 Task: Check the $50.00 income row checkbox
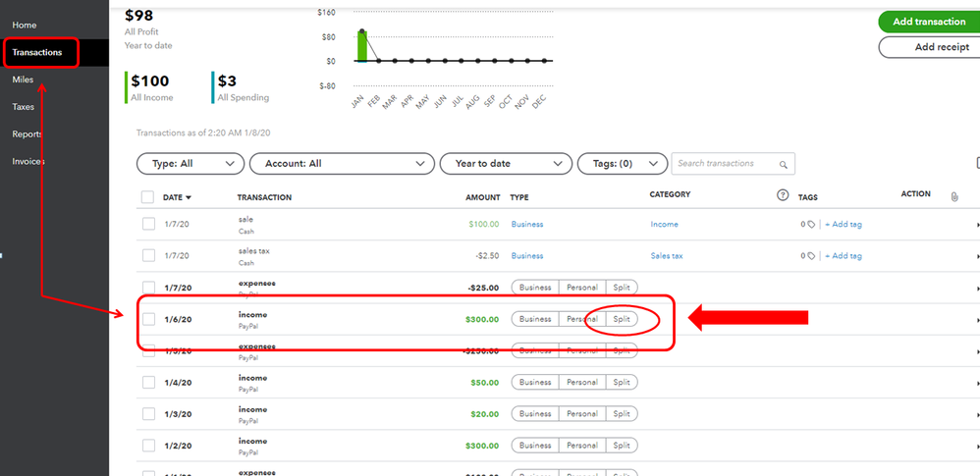pos(148,383)
